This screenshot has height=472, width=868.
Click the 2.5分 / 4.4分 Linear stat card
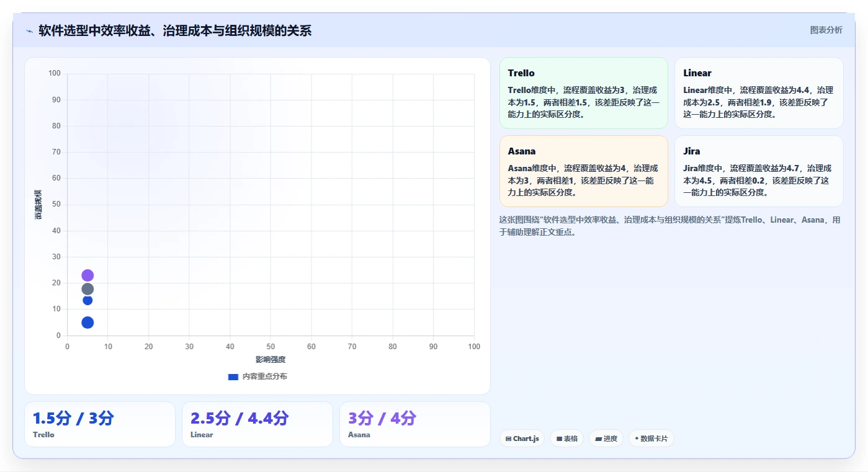point(257,424)
